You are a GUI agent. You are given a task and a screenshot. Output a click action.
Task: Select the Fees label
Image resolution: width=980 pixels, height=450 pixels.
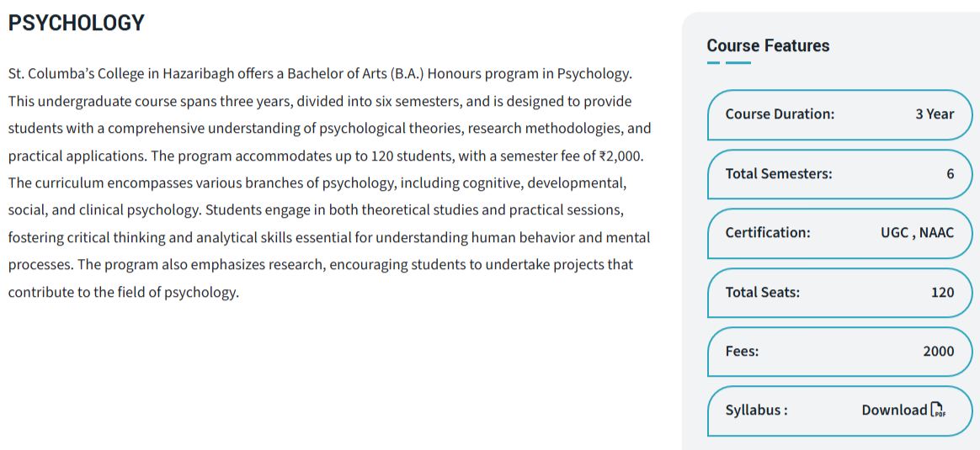click(x=742, y=352)
